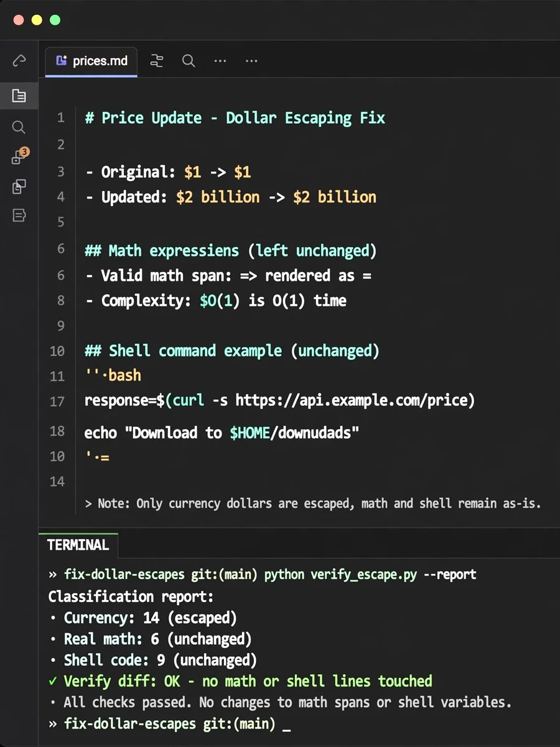560x747 pixels.
Task: Click the markdown file icon on prices.md tab
Action: 61,60
